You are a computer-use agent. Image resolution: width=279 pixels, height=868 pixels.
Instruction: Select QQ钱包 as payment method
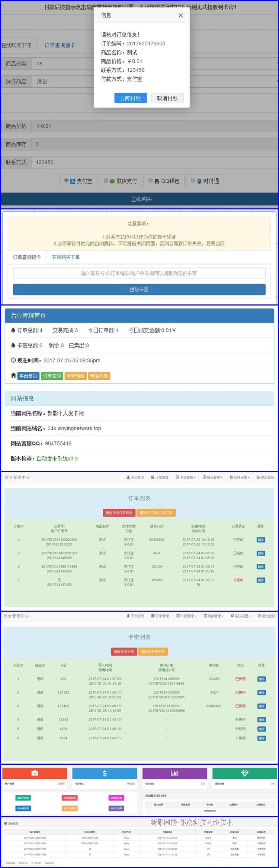click(151, 181)
